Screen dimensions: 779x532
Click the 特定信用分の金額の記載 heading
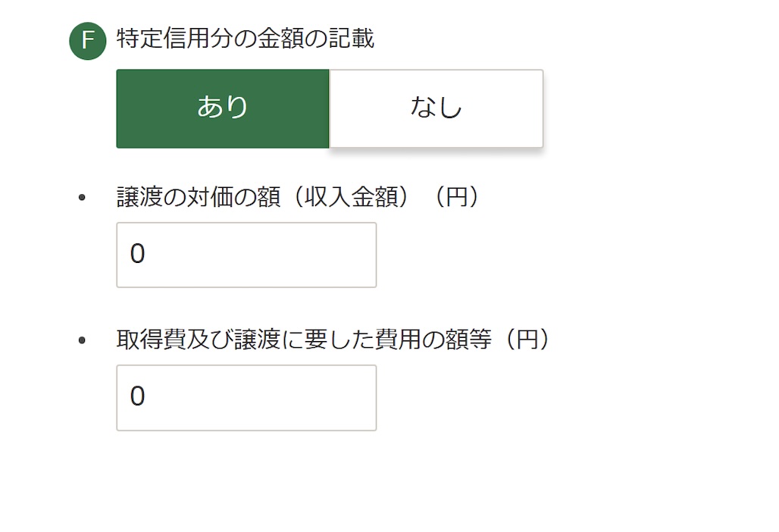tap(245, 39)
